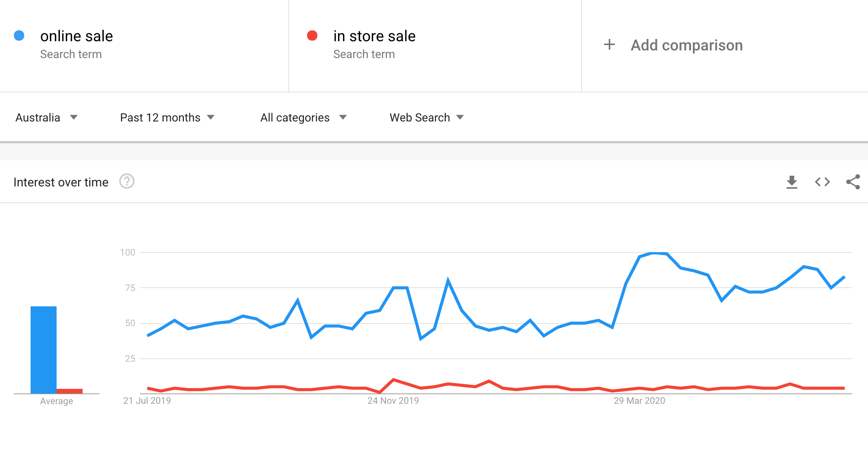This screenshot has width=868, height=458.
Task: Click the 21 Jul 2019 axis label
Action: click(x=147, y=401)
